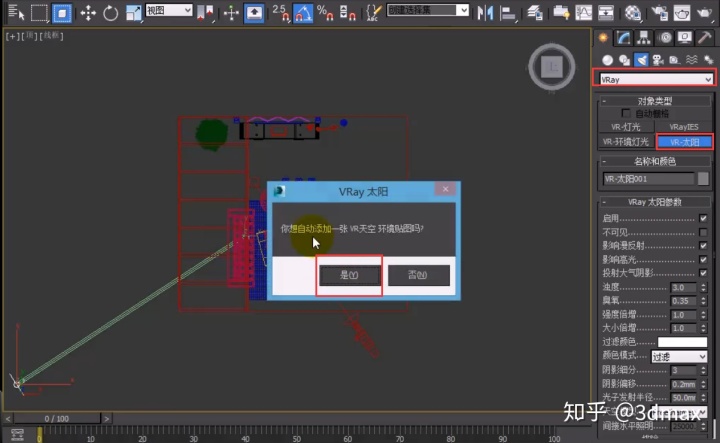Open Rendered Frame Window icon
Viewport: 720px width, 443px height.
tap(681, 13)
